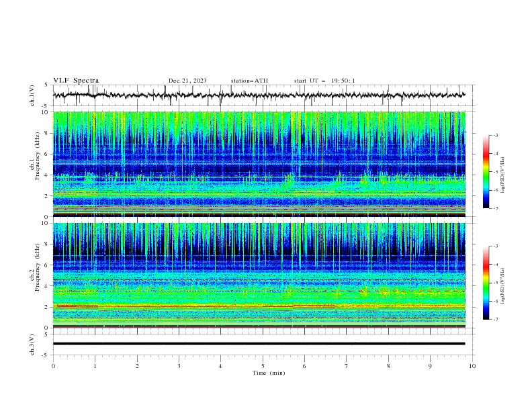Click time axis tick label '9'

[430, 366]
